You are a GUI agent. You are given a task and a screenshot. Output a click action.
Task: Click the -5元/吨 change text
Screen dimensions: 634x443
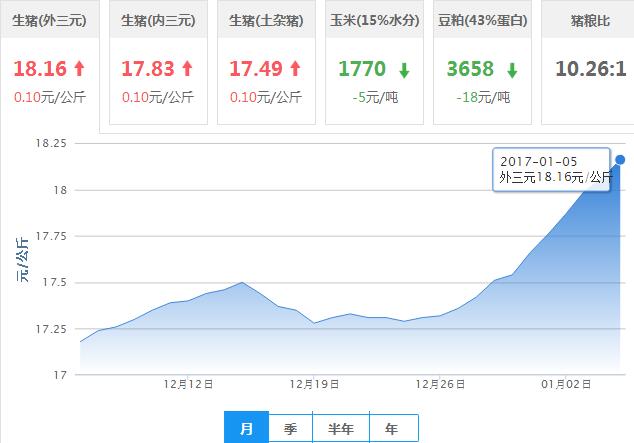click(x=375, y=97)
